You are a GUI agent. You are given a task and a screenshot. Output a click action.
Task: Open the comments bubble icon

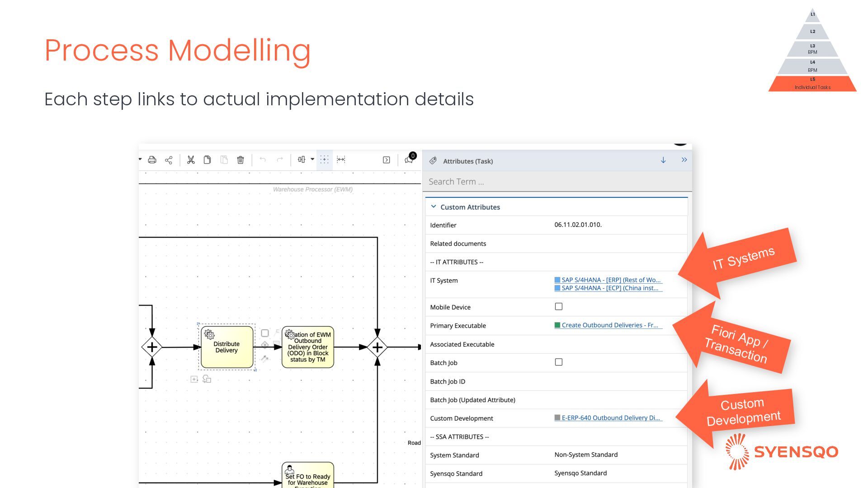point(409,159)
